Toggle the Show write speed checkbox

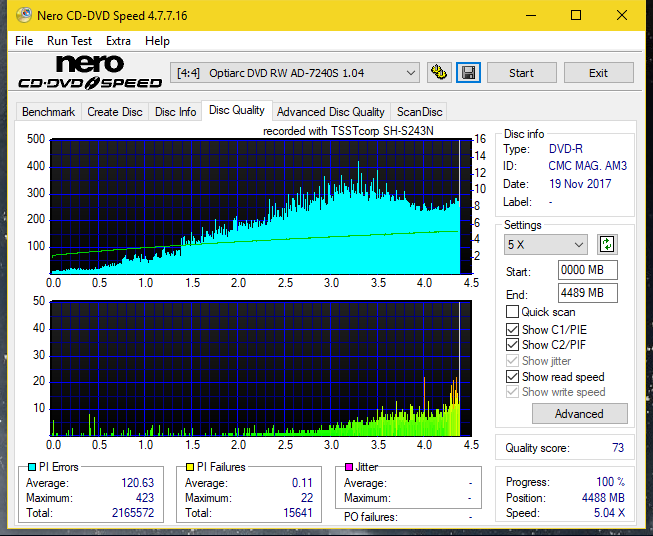[x=512, y=392]
